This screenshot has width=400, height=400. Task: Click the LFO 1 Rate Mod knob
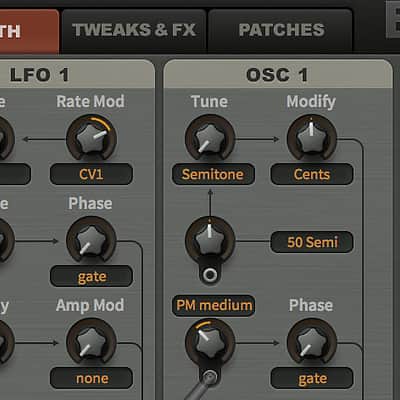(x=91, y=138)
